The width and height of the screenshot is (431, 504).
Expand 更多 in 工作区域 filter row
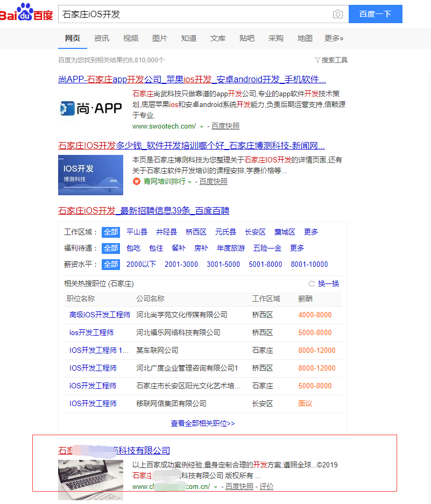(x=311, y=232)
